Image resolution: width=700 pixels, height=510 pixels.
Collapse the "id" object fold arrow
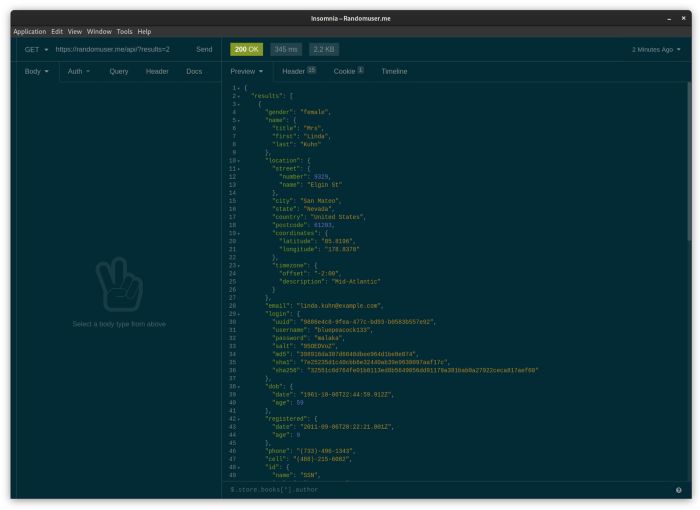239,468
